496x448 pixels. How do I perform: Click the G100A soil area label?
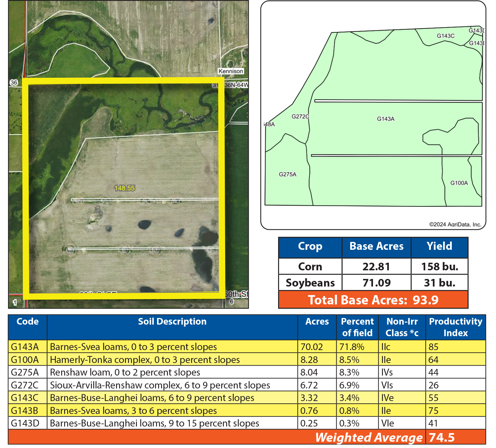[x=459, y=183]
